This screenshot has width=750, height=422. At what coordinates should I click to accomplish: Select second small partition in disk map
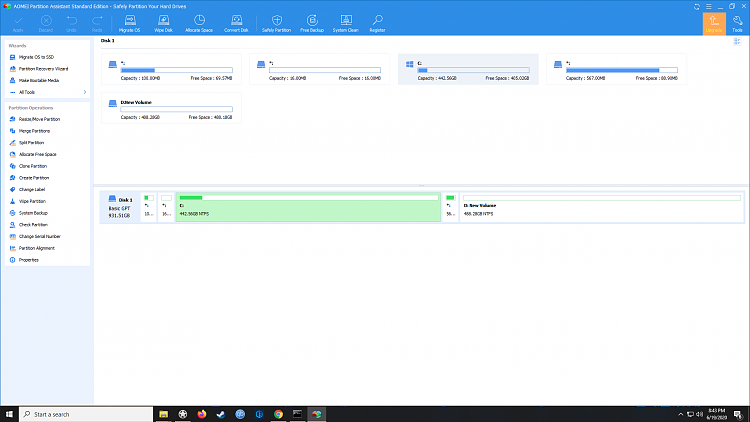pos(166,207)
